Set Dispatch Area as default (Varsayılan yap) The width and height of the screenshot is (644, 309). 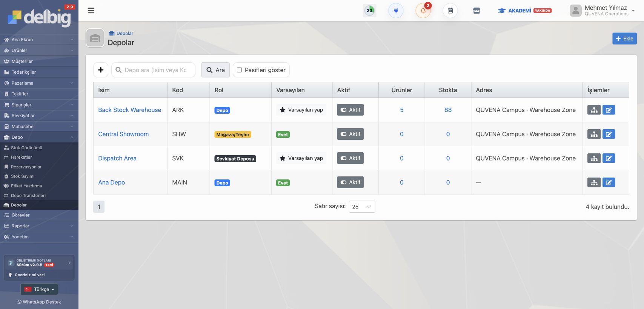[301, 158]
